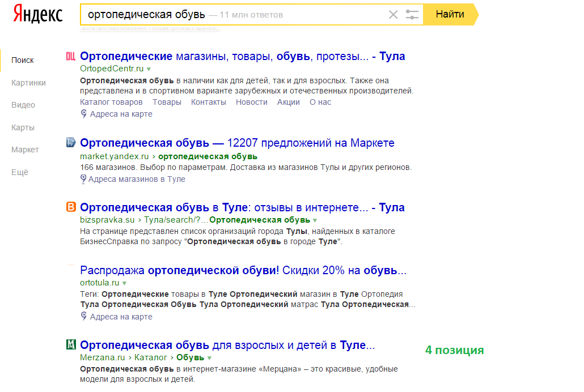
Task: Open Ещё menu in sidebar
Action: [x=20, y=172]
